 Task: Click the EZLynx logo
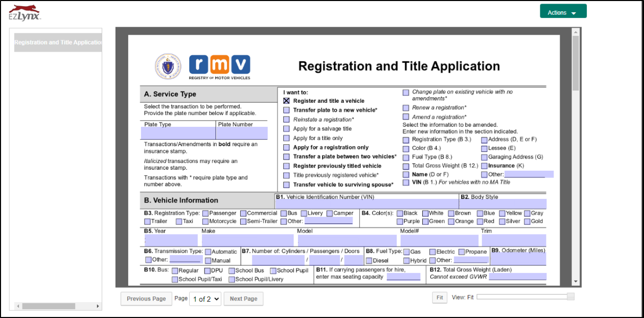[x=25, y=12]
